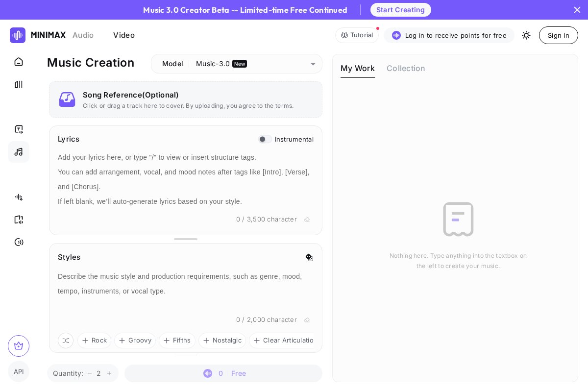Toggle the light/dark theme sun icon
The width and height of the screenshot is (588, 392).
coord(526,35)
